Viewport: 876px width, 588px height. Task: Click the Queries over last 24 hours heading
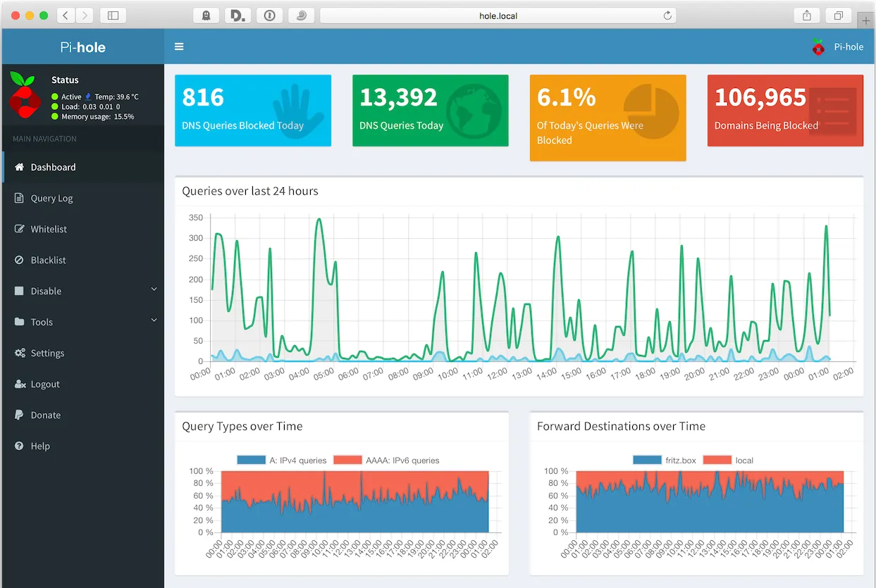(x=250, y=191)
